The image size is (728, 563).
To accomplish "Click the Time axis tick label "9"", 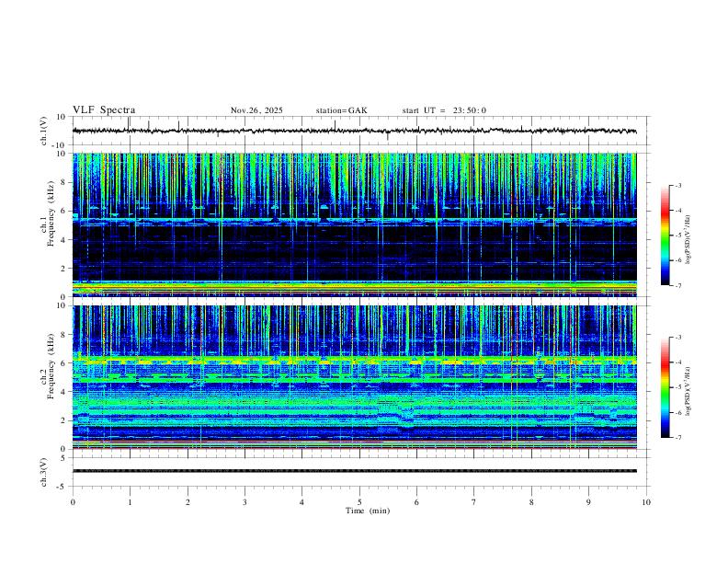I will pos(588,502).
